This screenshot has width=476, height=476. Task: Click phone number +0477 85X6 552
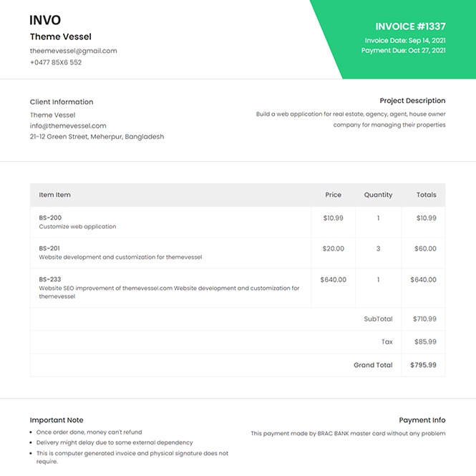point(56,62)
